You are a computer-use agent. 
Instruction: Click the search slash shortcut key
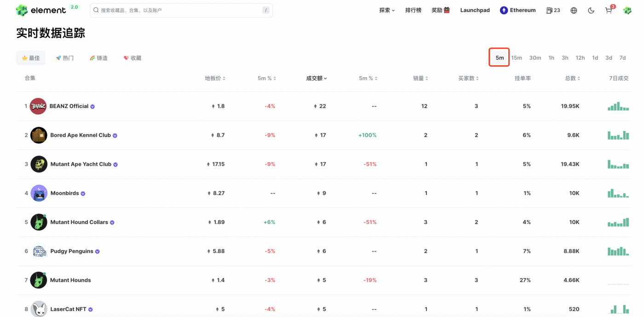click(x=266, y=10)
